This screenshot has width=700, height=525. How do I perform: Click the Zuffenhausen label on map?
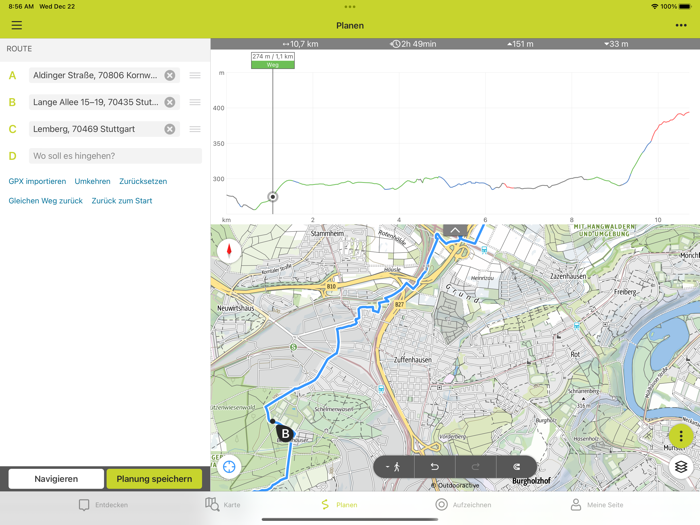412,359
